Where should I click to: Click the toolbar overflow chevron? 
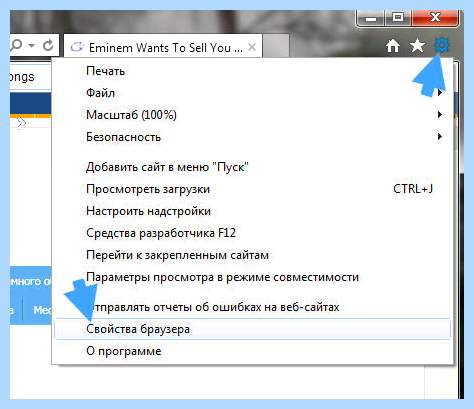(x=22, y=123)
